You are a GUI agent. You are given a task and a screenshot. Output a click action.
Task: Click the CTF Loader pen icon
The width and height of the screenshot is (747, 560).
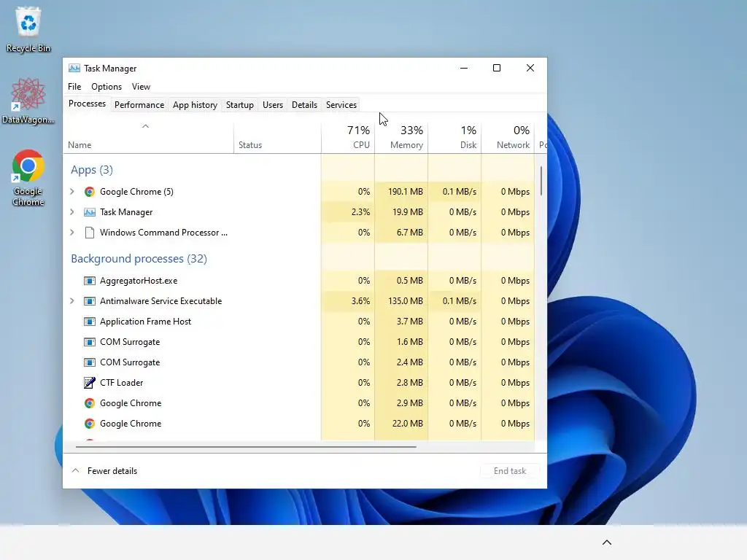(89, 382)
